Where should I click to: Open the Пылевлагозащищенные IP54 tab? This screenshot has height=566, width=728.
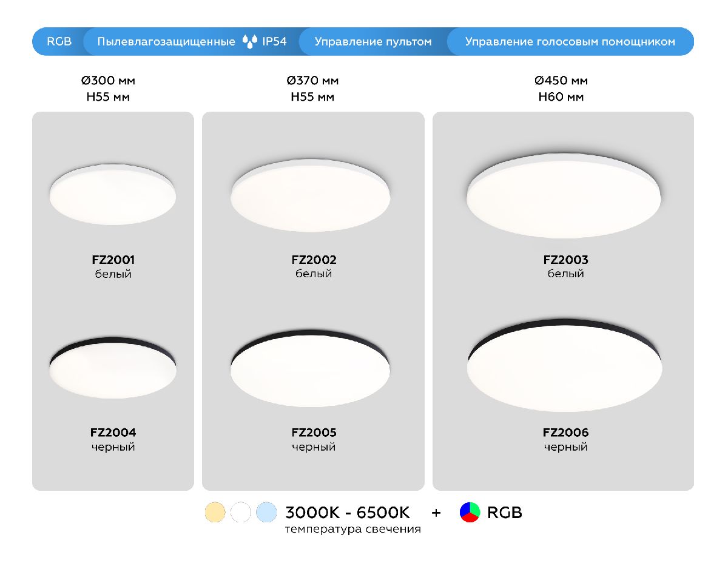tap(191, 42)
